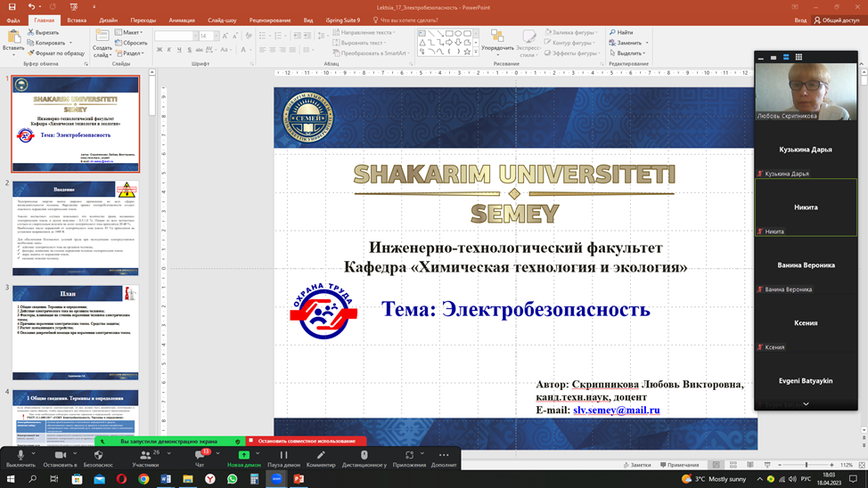
Task: Toggle underline Ч formatting
Action: tap(179, 50)
